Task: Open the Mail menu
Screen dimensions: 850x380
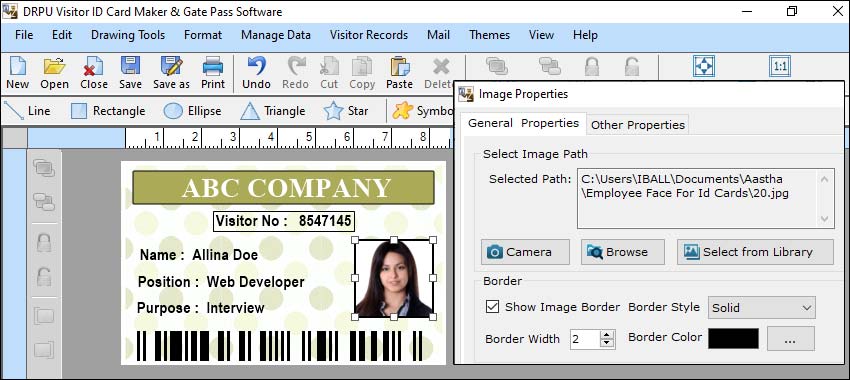Action: click(x=438, y=35)
